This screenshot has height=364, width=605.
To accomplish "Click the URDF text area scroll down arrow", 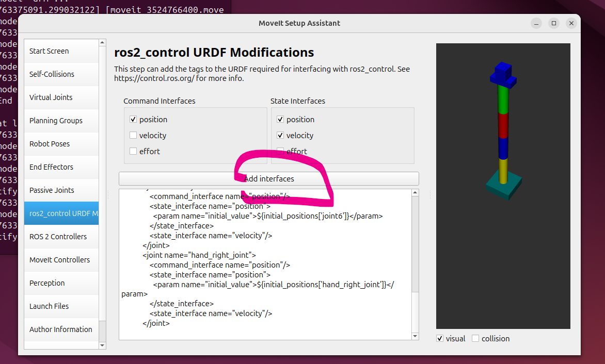I will [x=415, y=336].
